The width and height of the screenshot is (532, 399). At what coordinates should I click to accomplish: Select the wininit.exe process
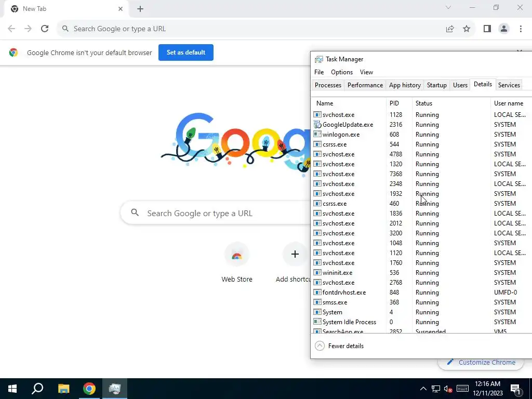[x=422, y=272]
